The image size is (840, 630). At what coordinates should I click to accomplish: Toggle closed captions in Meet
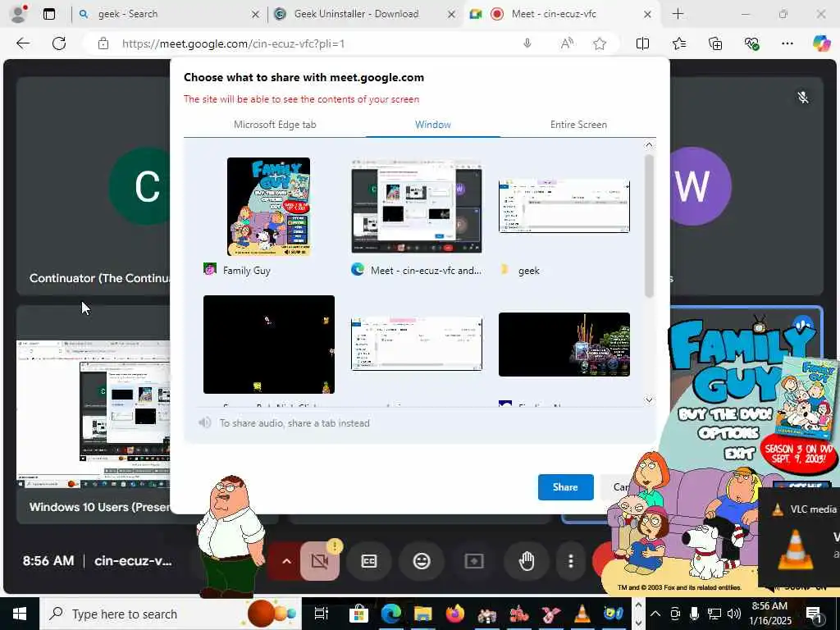369,561
